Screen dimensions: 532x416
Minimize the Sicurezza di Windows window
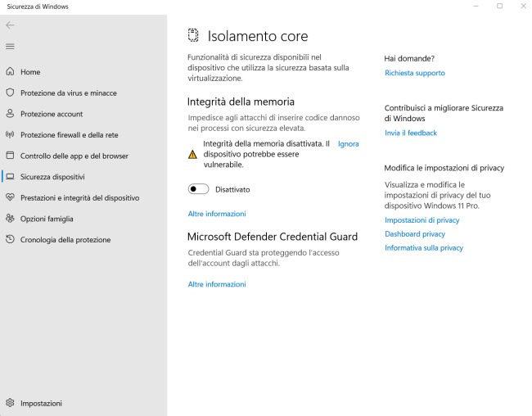pos(476,6)
